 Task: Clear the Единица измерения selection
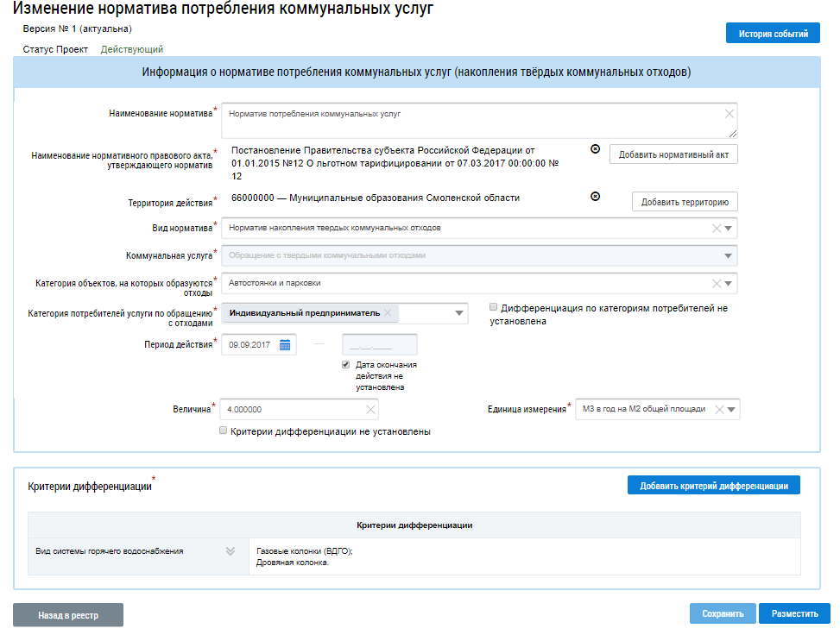pos(718,410)
